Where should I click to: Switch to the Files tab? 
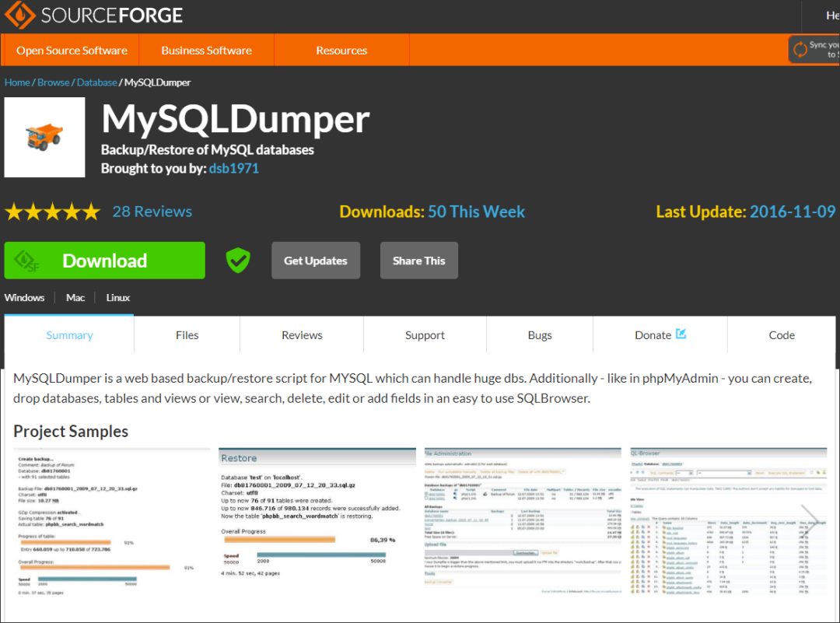click(x=187, y=334)
